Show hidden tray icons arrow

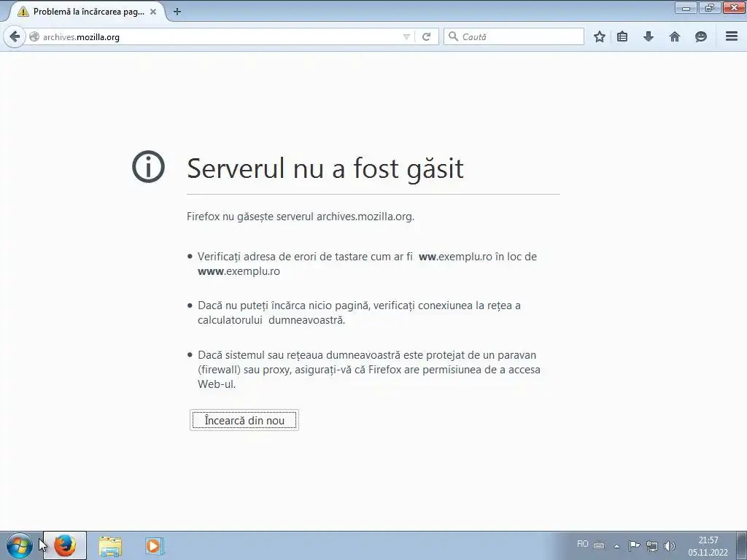coord(616,546)
